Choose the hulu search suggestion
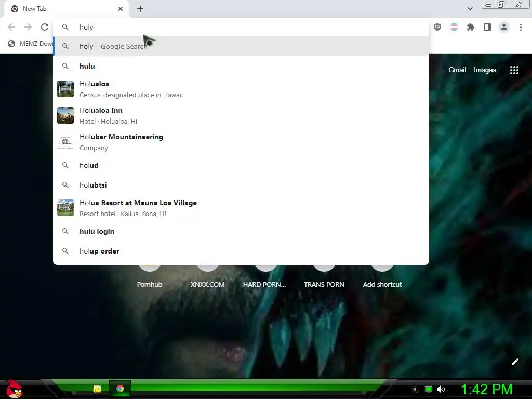 241,66
